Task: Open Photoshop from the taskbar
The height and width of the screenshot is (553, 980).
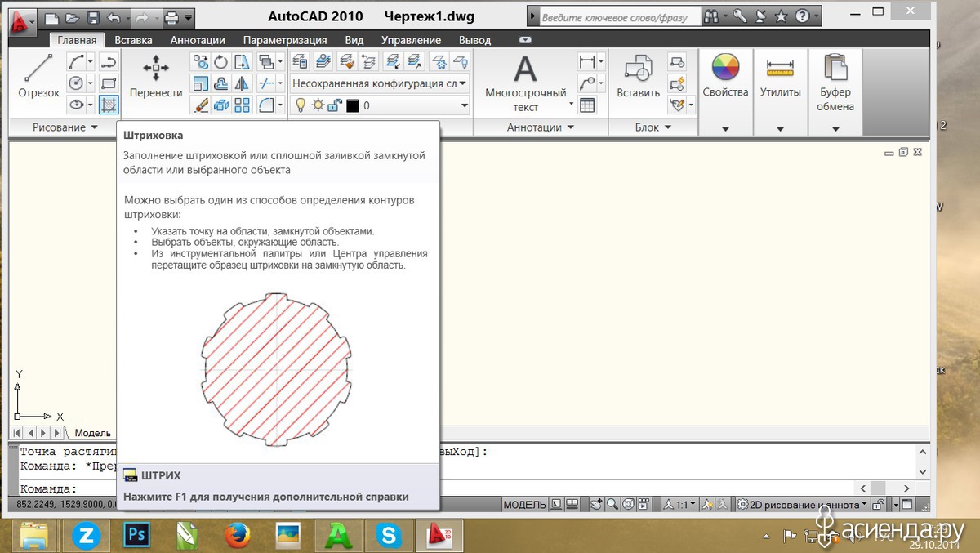Action: (136, 535)
